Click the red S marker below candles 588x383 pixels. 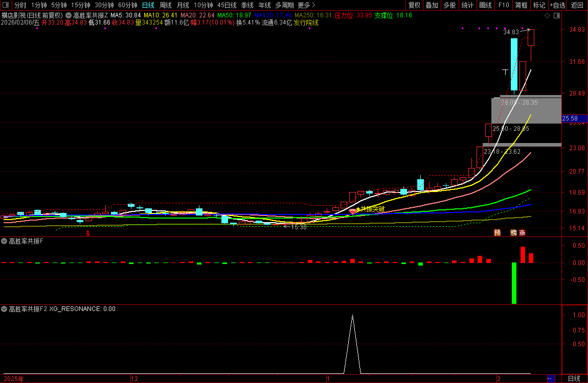click(88, 233)
